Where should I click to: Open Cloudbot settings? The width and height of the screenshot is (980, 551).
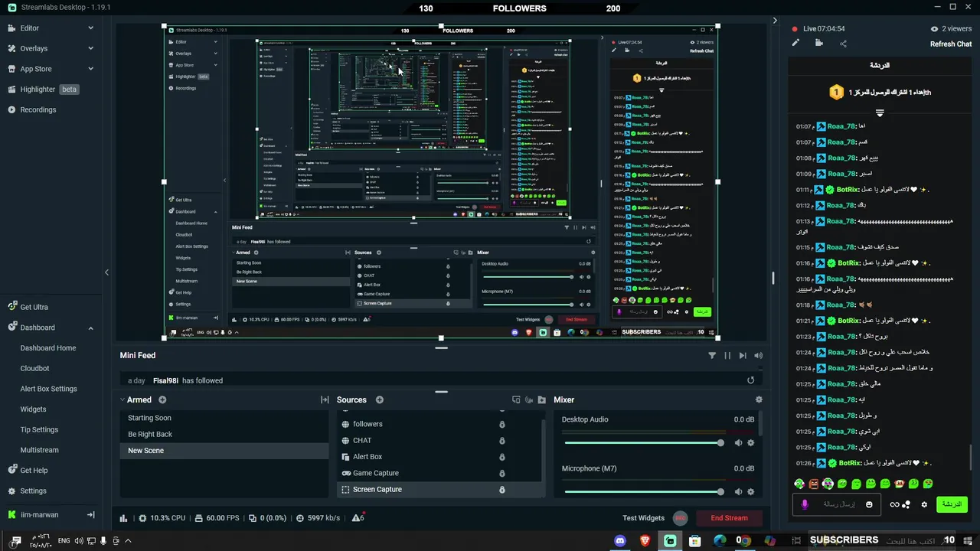pos(34,368)
